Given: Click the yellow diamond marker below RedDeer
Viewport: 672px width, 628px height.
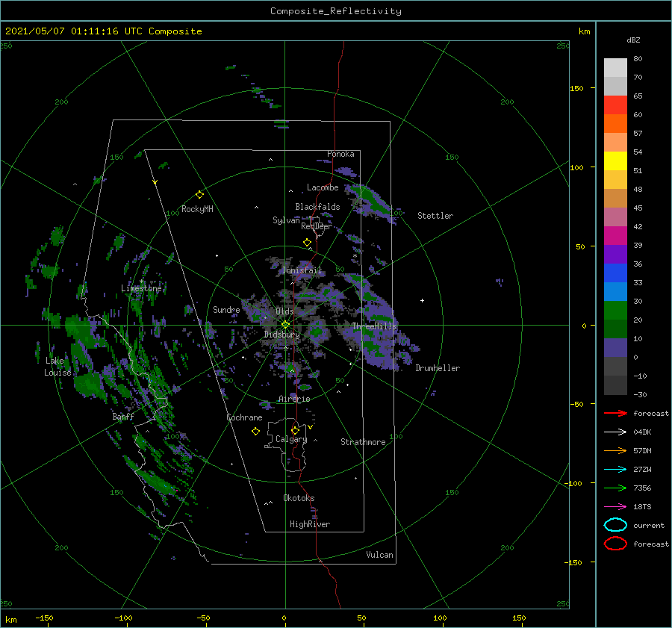Looking at the screenshot, I should (x=308, y=243).
